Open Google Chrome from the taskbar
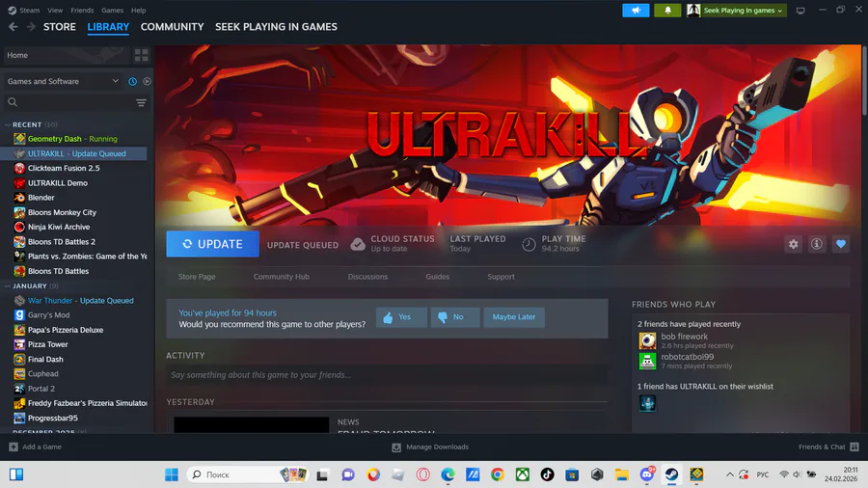This screenshot has width=868, height=488. (497, 474)
